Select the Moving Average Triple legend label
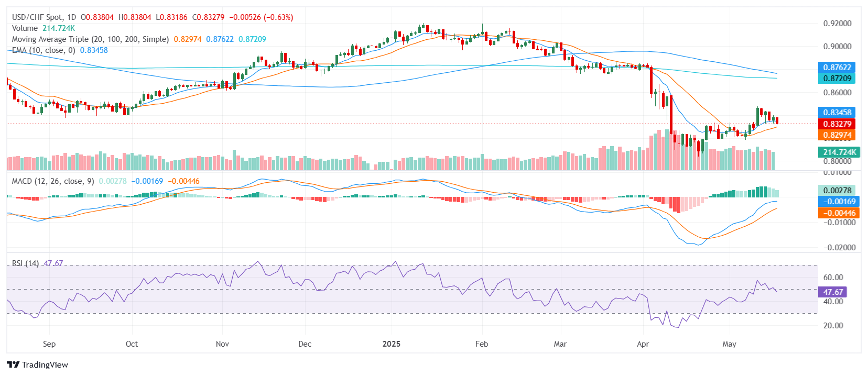This screenshot has height=376, width=868. (x=90, y=39)
